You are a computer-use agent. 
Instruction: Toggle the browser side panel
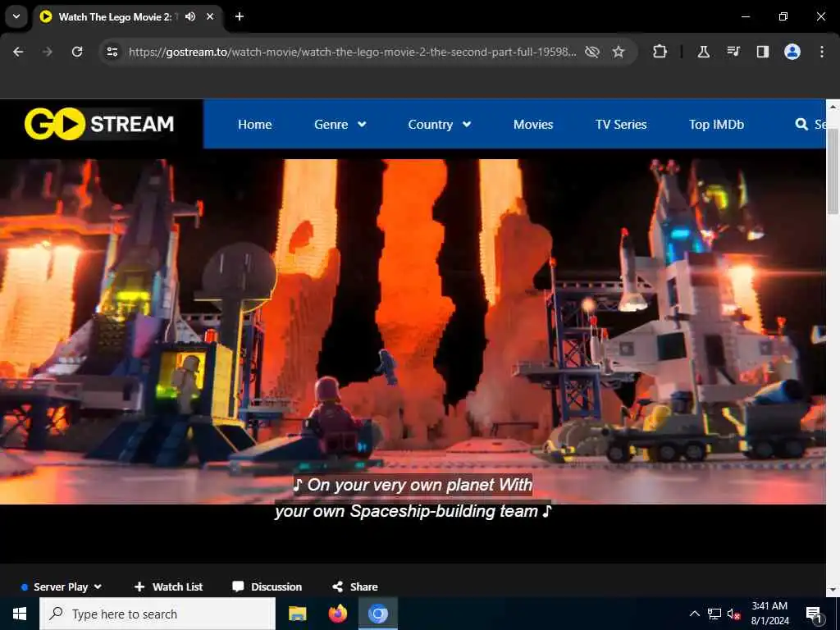(762, 52)
